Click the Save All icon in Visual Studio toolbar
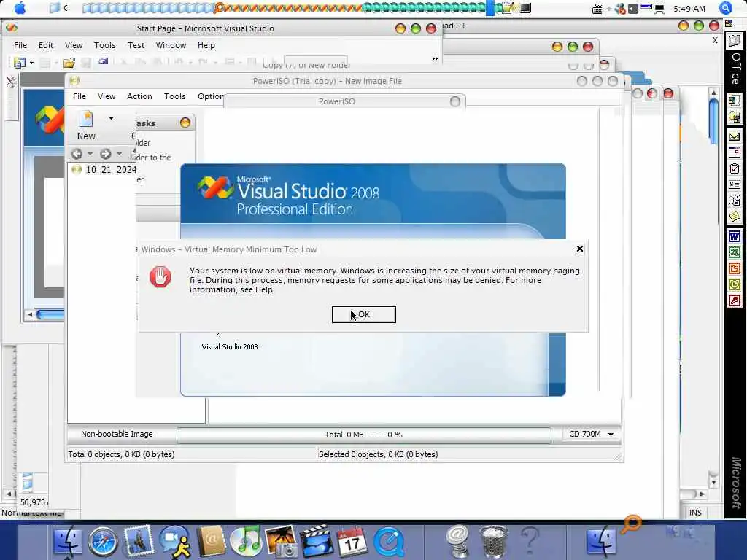 103,61
